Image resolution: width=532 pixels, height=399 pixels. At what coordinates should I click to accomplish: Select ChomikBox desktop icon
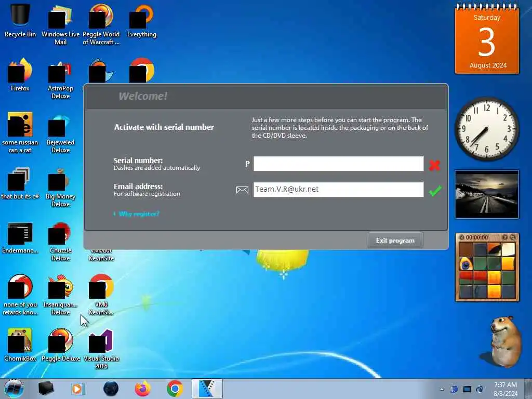click(x=20, y=345)
